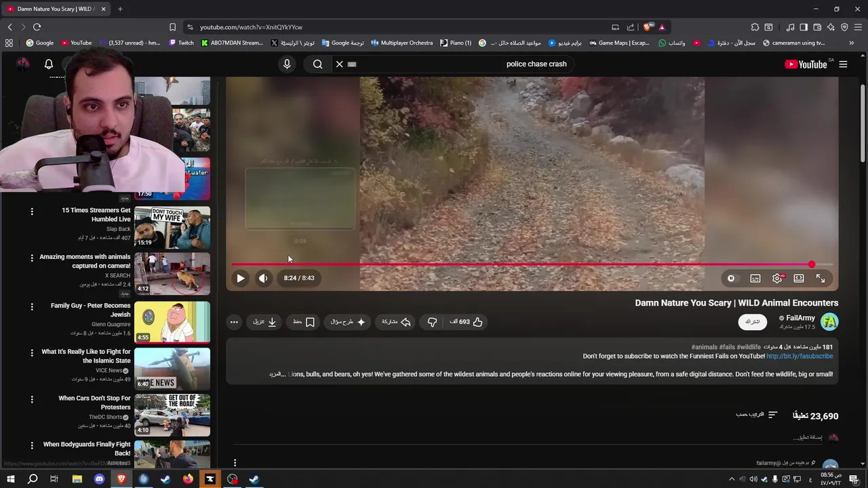Open the 'Multiplayer Orchestra' bookmark
This screenshot has height=488, width=868.
click(x=401, y=43)
